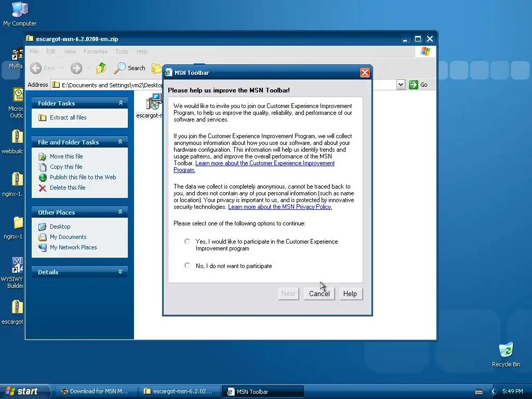Switch to escargot-msn zip taskbar item
Image resolution: width=532 pixels, height=399 pixels.
pyautogui.click(x=179, y=392)
